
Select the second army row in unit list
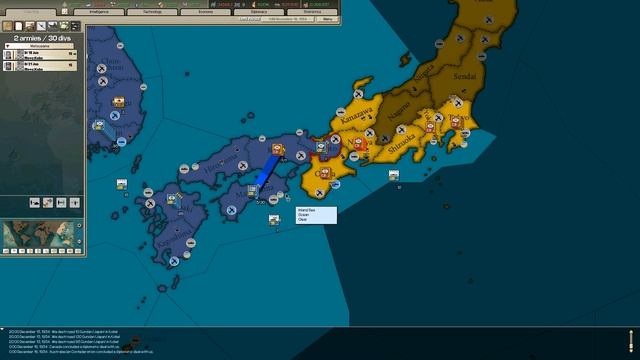click(40, 66)
